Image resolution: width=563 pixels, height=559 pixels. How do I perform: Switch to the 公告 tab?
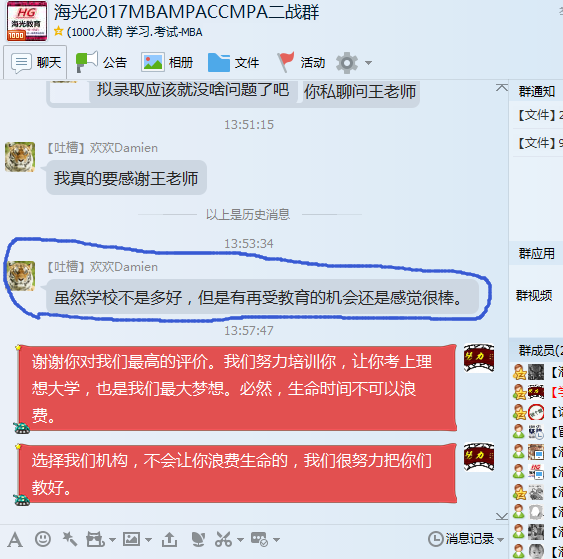click(101, 62)
